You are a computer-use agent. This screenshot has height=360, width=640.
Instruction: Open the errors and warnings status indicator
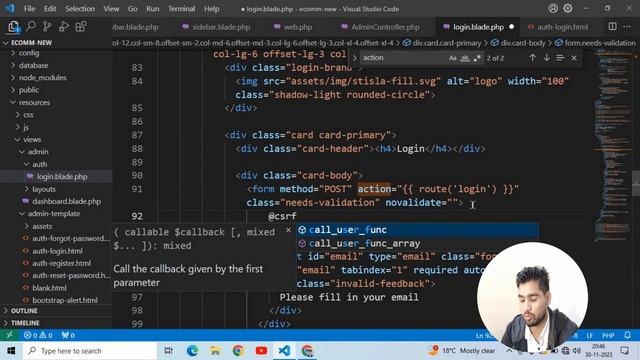pos(38,335)
